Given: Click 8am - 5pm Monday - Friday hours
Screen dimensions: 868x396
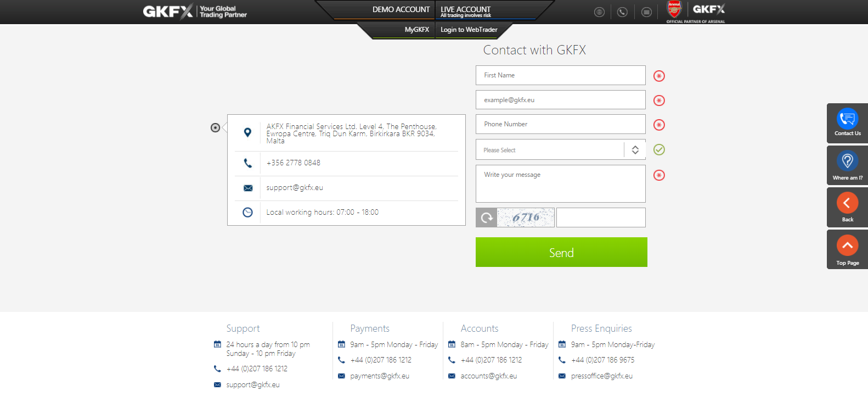Looking at the screenshot, I should 504,345.
